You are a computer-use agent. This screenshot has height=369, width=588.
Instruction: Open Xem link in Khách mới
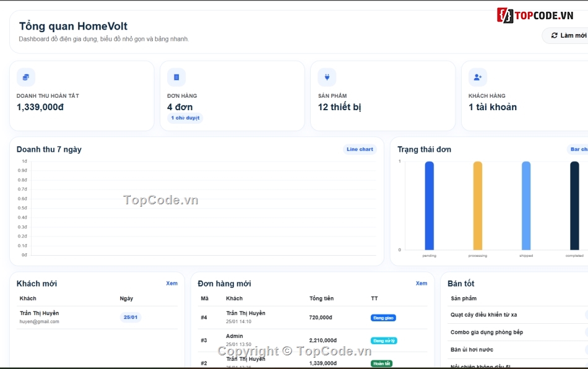[171, 284]
